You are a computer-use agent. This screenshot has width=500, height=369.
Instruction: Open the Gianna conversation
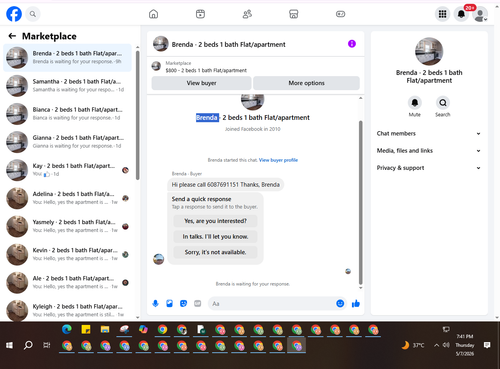(67, 142)
